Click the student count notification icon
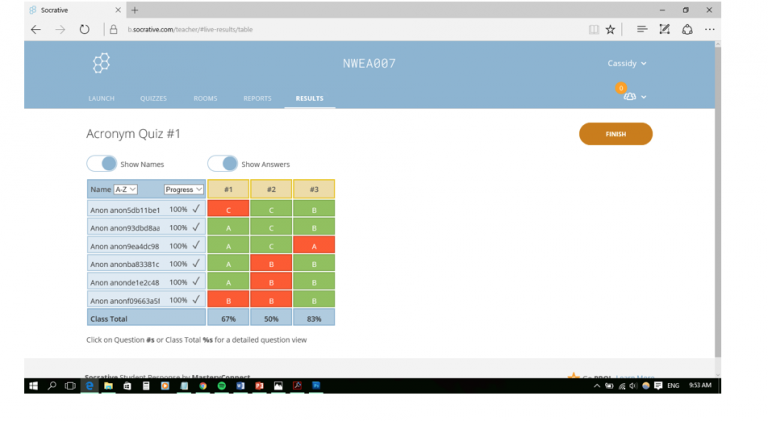 (631, 96)
